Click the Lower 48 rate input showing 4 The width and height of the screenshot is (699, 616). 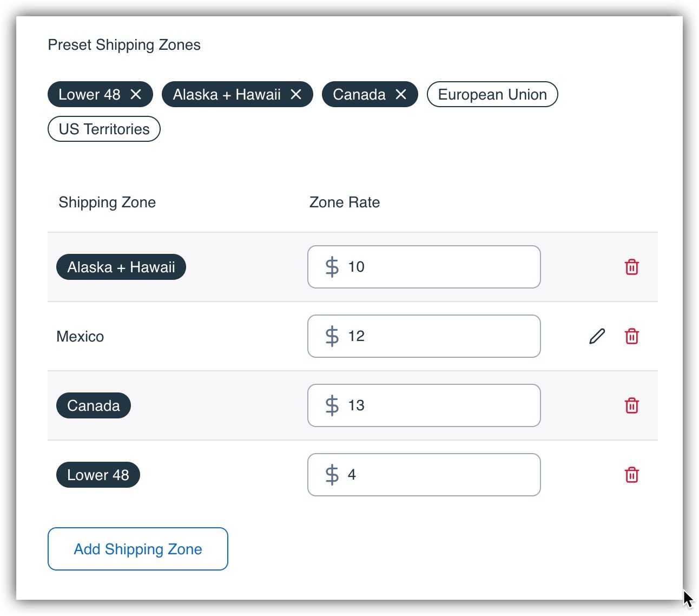tap(433, 475)
